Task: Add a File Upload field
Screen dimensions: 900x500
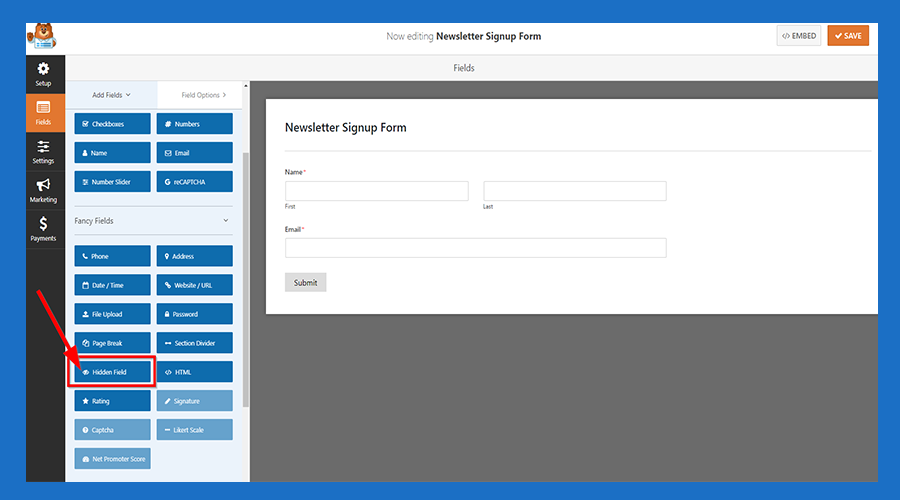Action: tap(112, 314)
